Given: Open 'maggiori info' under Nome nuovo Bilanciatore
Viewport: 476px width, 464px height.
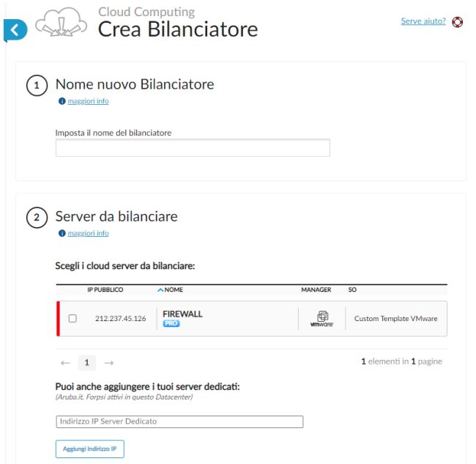Looking at the screenshot, I should (88, 101).
